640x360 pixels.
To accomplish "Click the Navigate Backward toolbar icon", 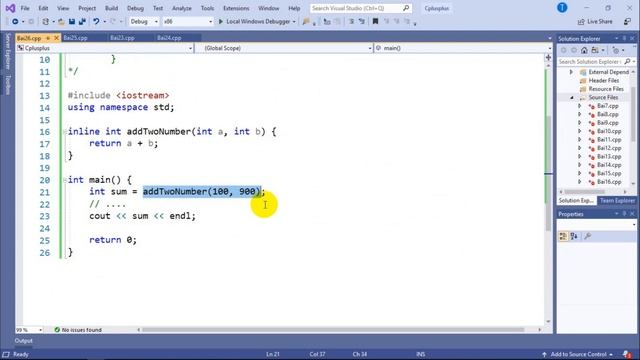I will (15, 22).
